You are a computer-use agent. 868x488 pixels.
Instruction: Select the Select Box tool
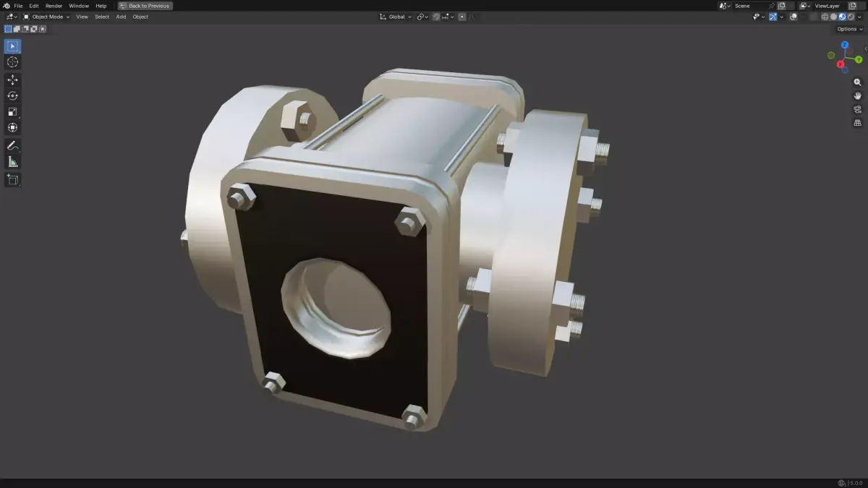click(x=12, y=46)
